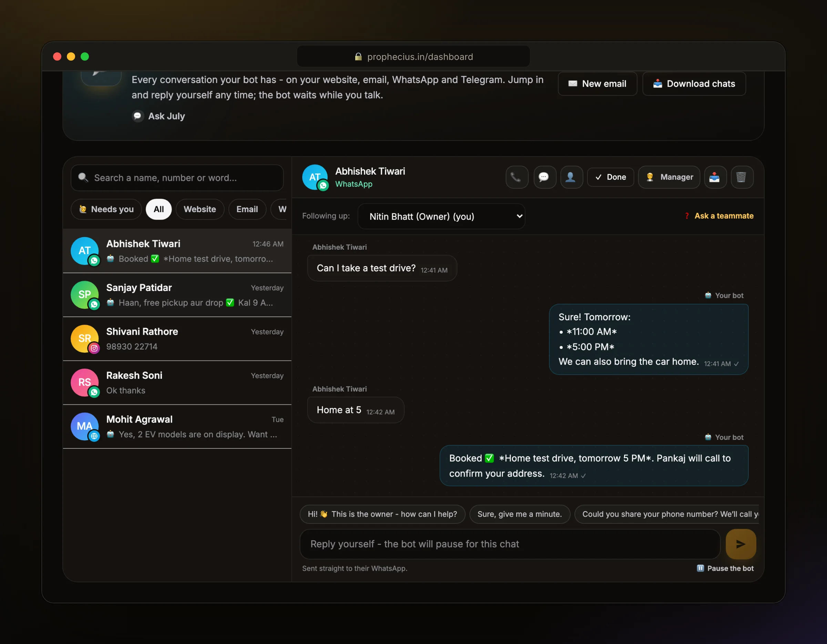Screen dimensions: 827x644
Task: Click the magnifier icon in search box
Action: [x=83, y=177]
